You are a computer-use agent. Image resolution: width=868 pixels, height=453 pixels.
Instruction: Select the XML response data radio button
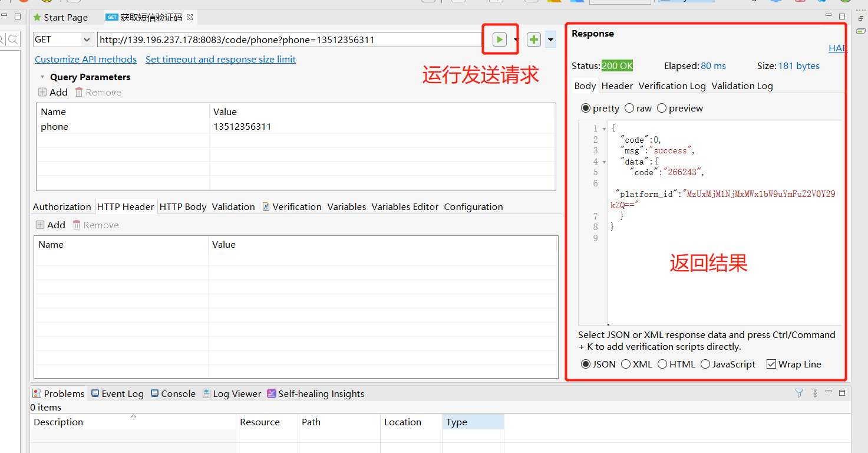click(x=625, y=364)
